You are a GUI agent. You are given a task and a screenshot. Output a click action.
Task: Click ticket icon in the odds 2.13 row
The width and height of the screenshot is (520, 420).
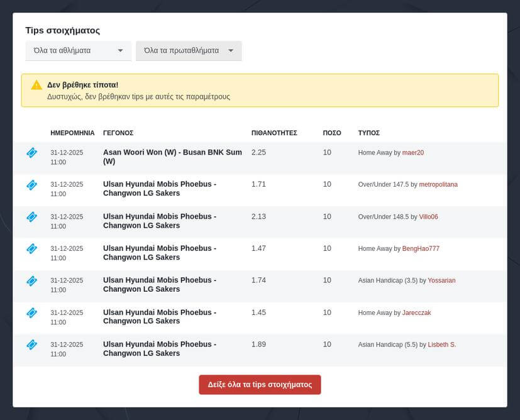[31, 217]
